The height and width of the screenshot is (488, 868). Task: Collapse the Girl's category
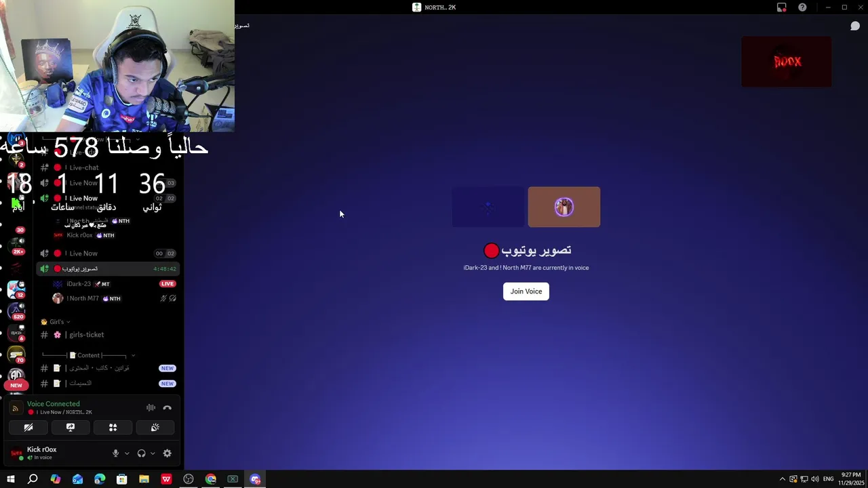pos(56,322)
